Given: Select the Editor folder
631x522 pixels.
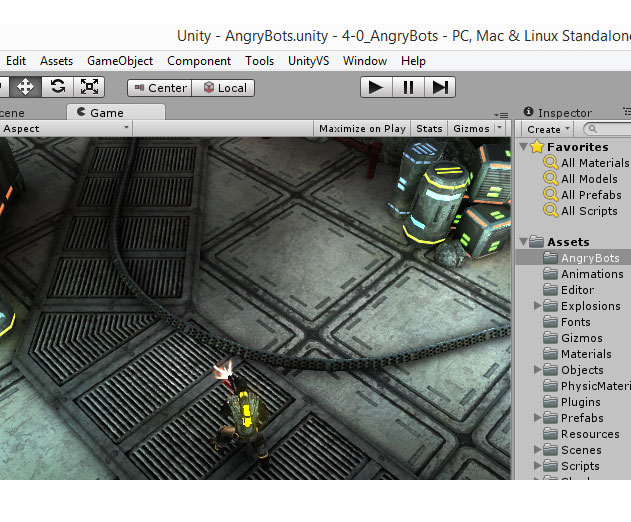Looking at the screenshot, I should pos(577,290).
